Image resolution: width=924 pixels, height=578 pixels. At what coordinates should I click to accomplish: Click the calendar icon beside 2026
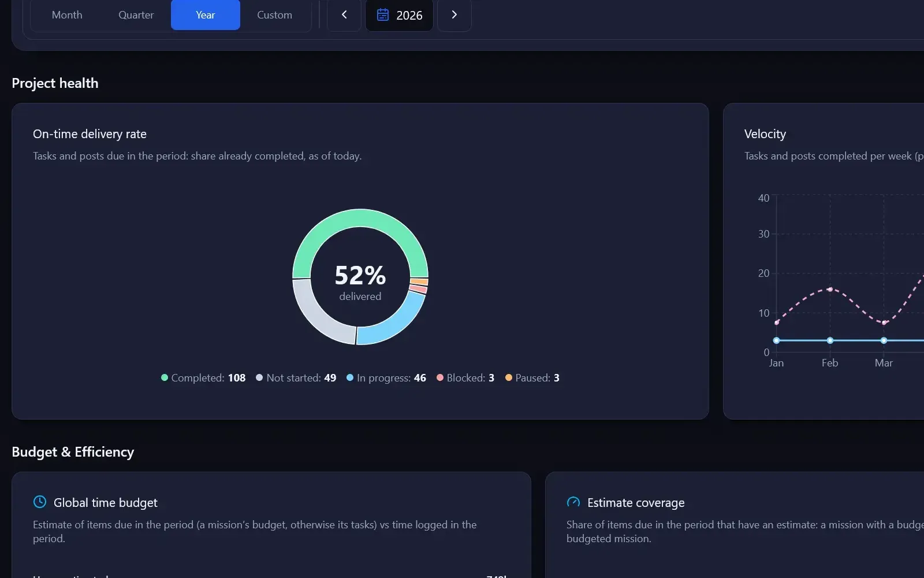click(383, 15)
